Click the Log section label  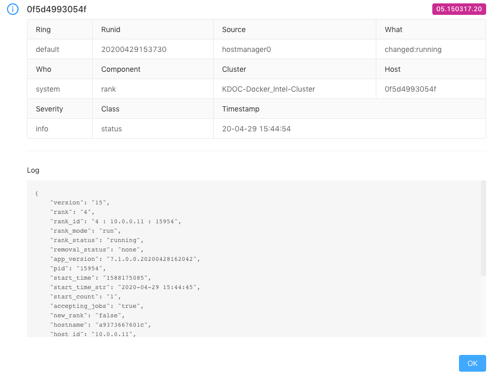pos(33,170)
